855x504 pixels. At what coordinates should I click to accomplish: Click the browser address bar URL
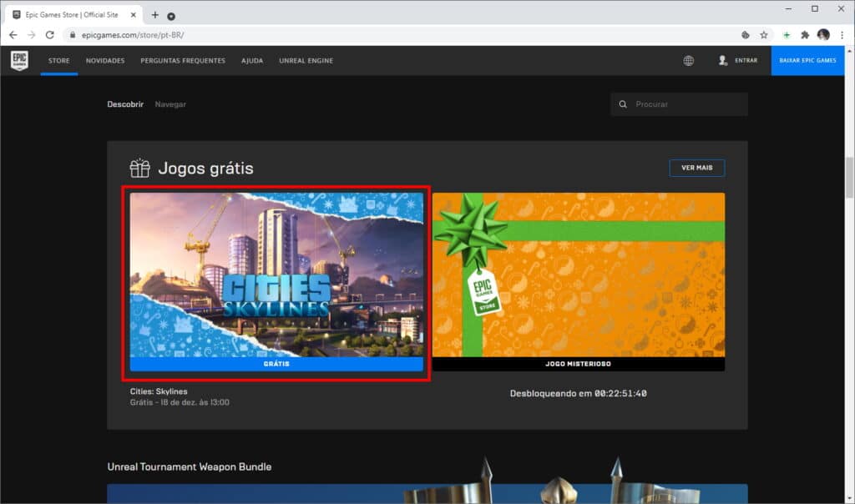point(133,35)
